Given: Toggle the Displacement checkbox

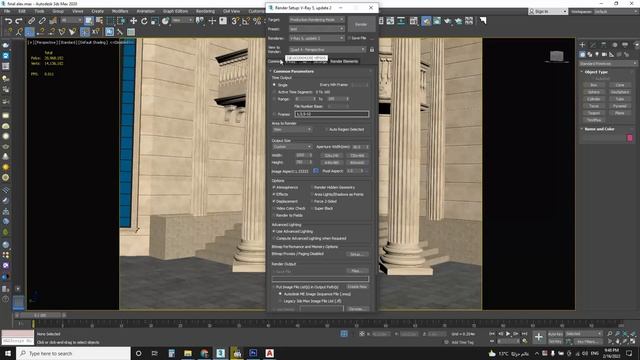Looking at the screenshot, I should (274, 201).
